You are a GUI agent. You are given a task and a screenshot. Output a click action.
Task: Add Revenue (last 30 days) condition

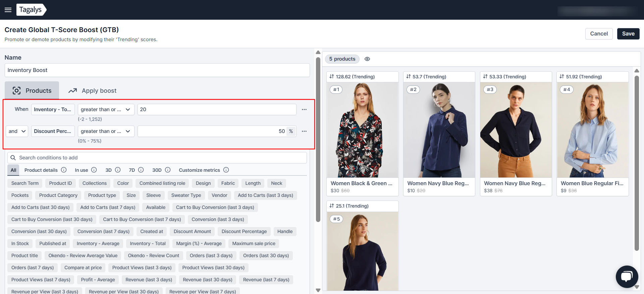208,280
